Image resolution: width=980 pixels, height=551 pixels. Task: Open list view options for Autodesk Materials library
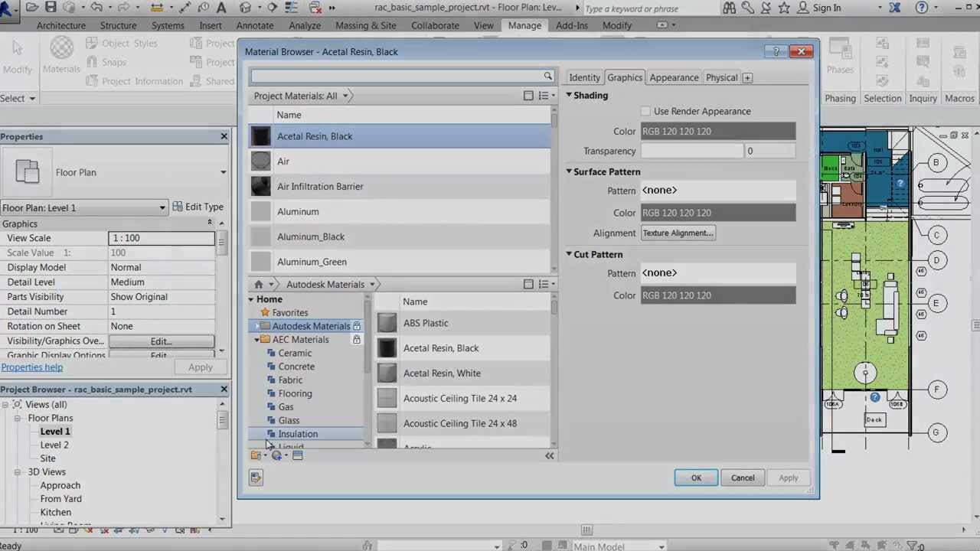(546, 284)
